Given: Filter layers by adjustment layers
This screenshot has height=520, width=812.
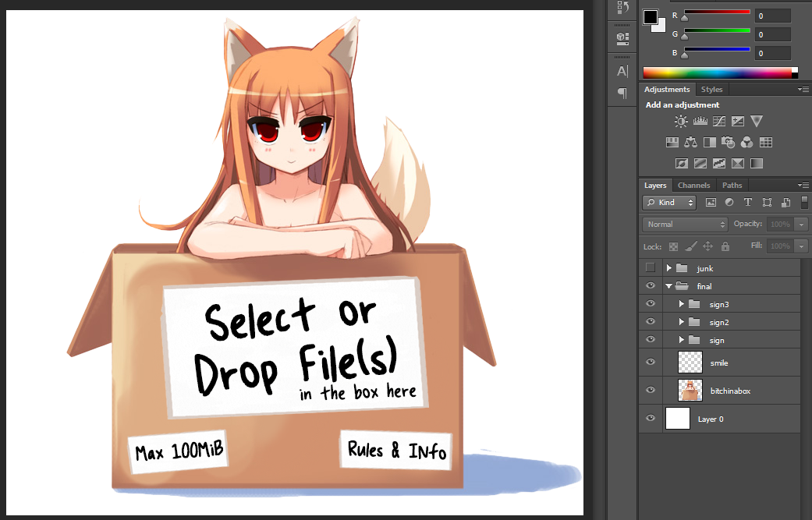Looking at the screenshot, I should coord(729,202).
